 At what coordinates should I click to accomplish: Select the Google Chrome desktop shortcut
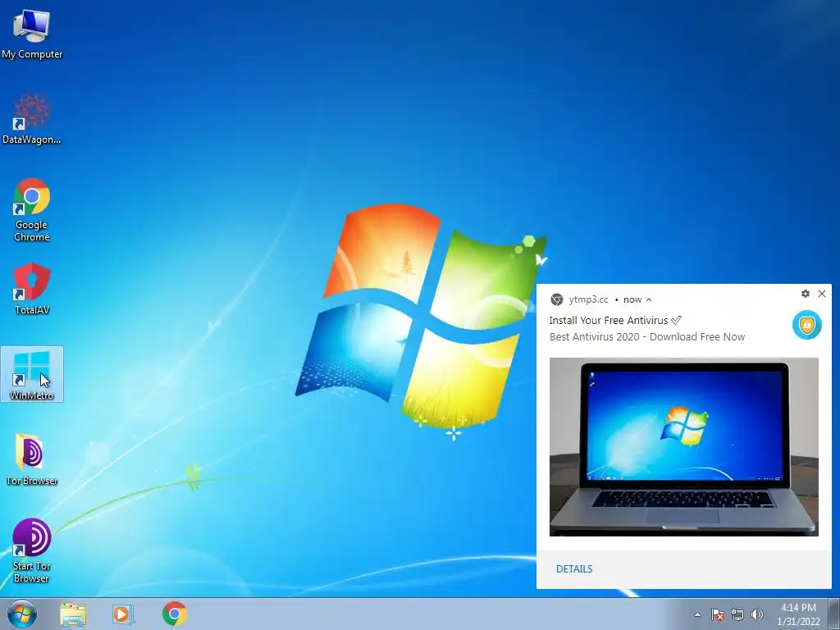point(32,209)
